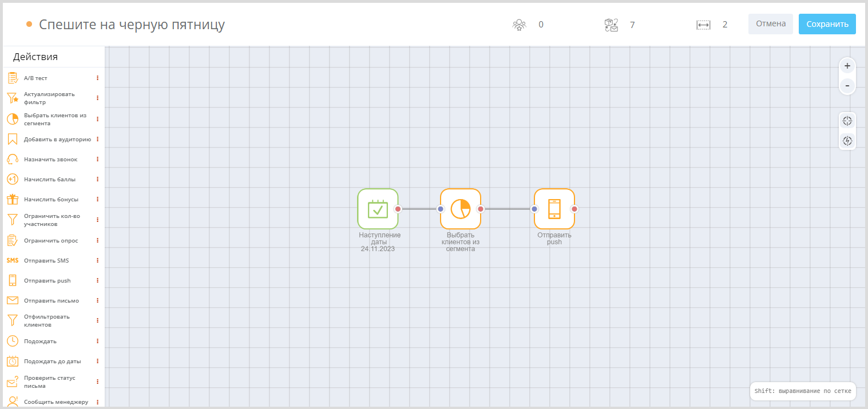Click the Начислить бонусы gift icon

13,199
